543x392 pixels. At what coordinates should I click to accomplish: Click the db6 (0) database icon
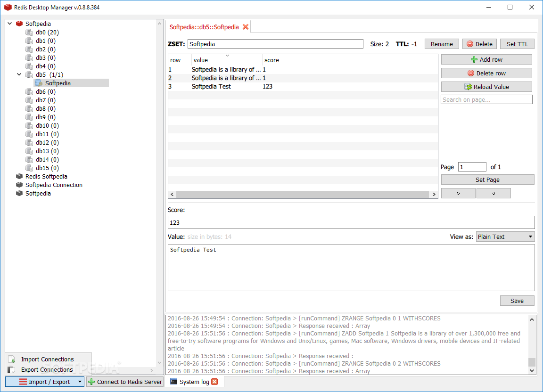pos(29,91)
